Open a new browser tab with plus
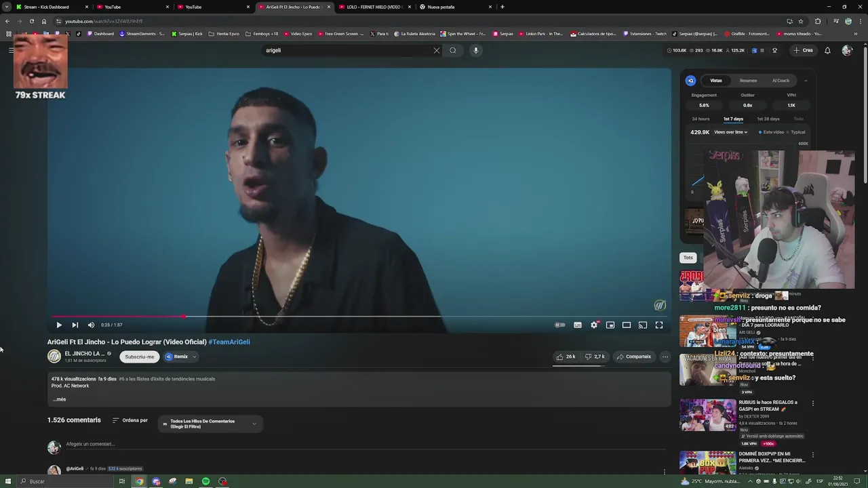 [502, 7]
